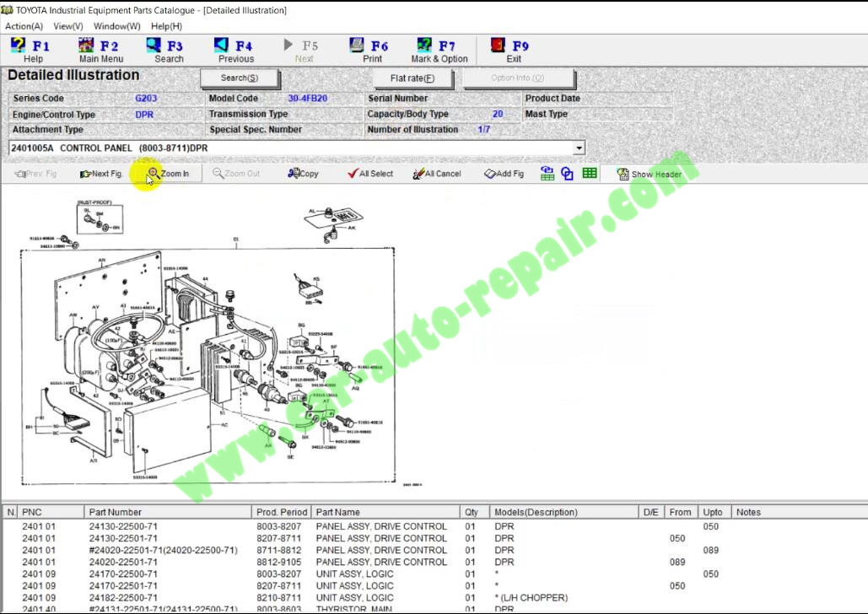Open the figure dropdown arrow
Screen dimensions: 868x614
[579, 148]
